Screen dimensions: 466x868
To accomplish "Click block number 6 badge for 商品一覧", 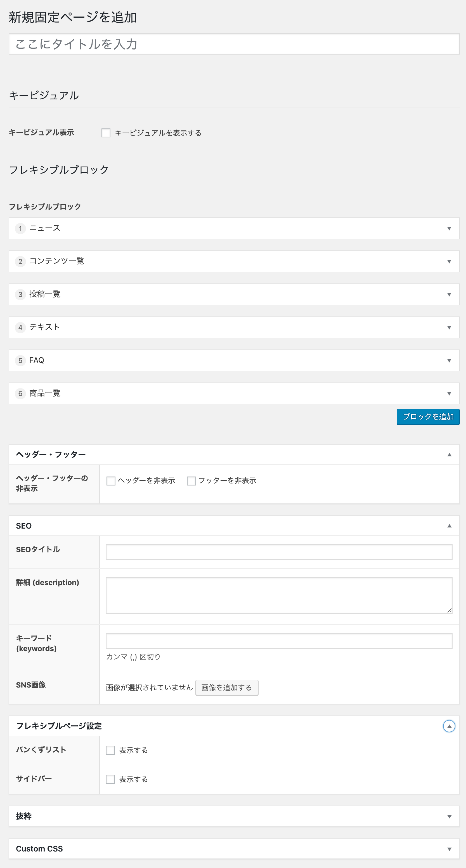I will [20, 393].
